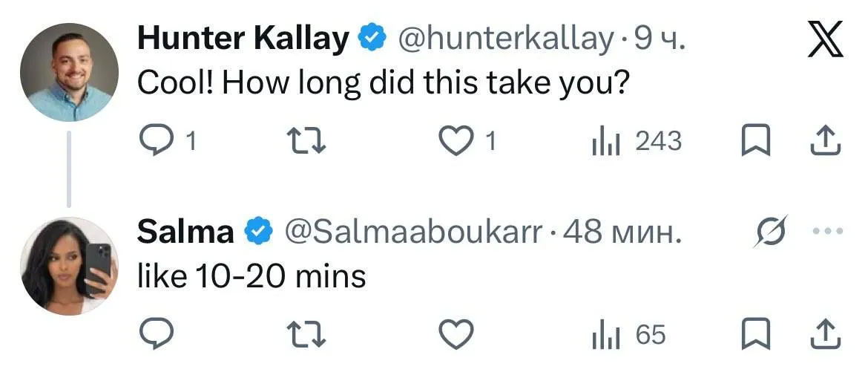Reply to Salma's tweet
Screen dimensions: 868x375
click(156, 335)
